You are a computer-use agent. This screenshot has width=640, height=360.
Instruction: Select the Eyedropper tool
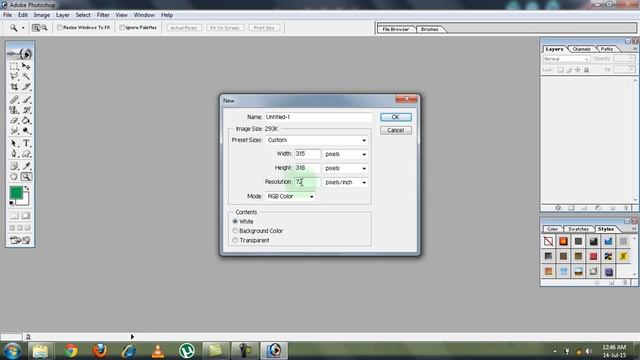[x=26, y=166]
